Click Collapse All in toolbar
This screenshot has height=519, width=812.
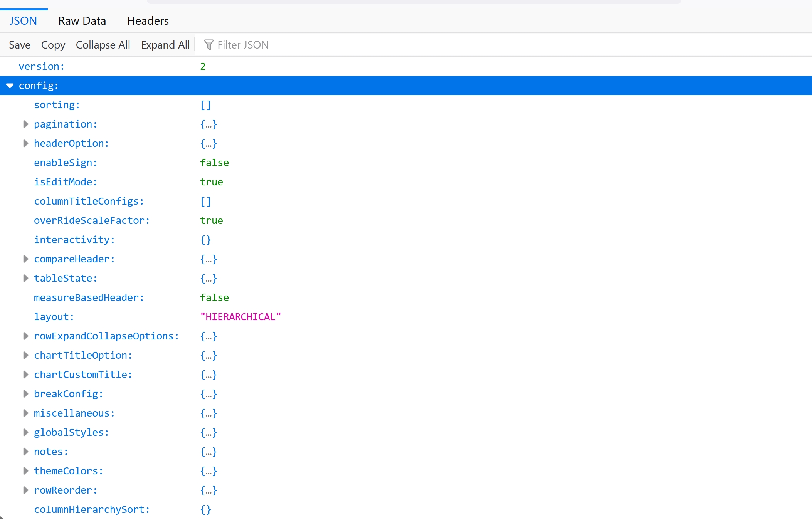click(x=103, y=45)
